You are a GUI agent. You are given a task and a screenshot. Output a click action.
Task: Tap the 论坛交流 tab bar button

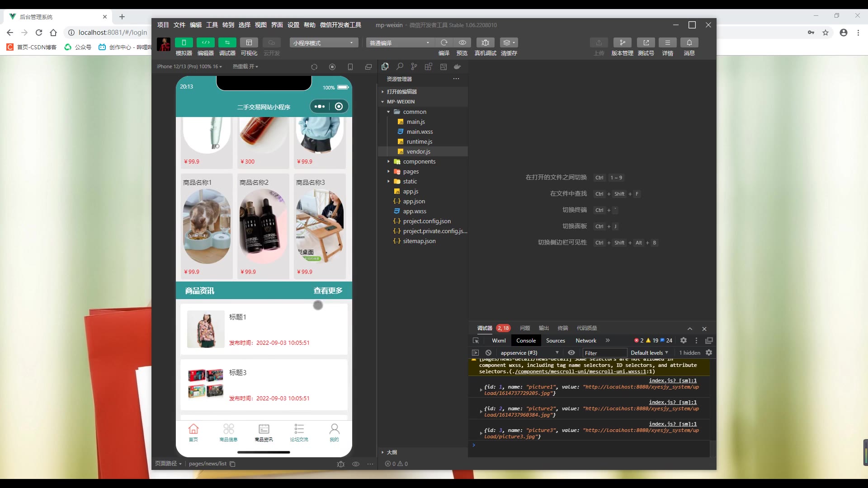299,432
